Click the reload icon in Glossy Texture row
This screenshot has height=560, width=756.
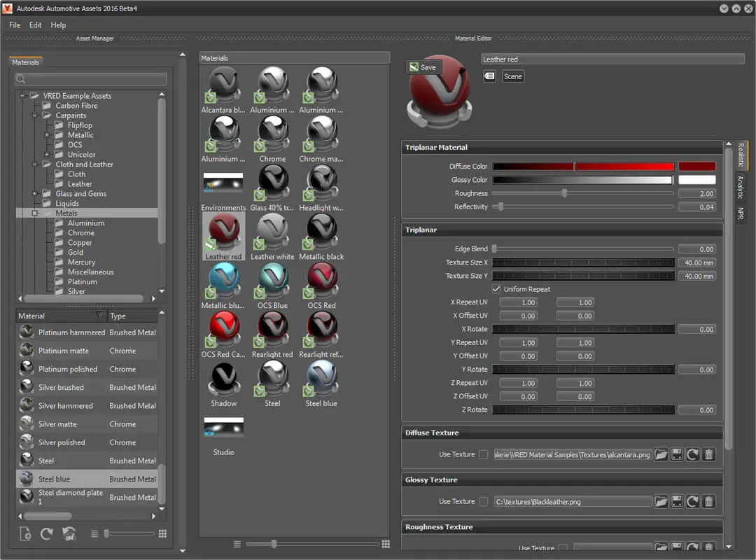click(692, 501)
